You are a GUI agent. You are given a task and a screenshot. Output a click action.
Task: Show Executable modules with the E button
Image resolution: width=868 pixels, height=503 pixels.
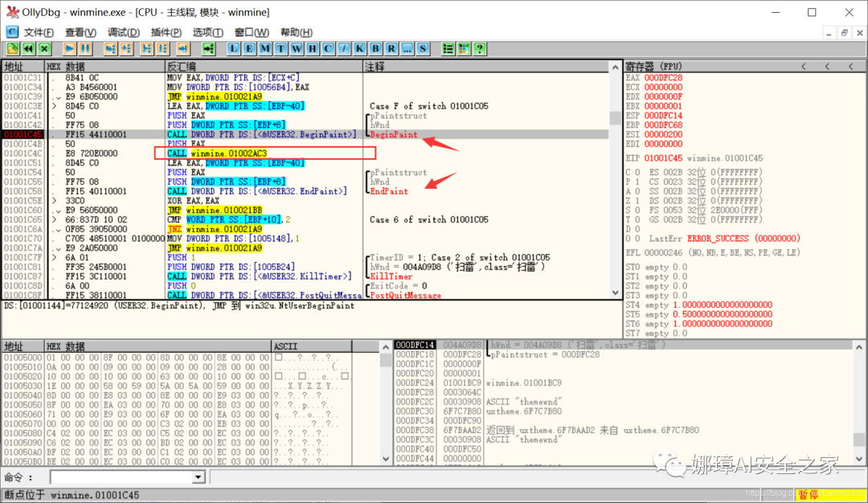(249, 49)
